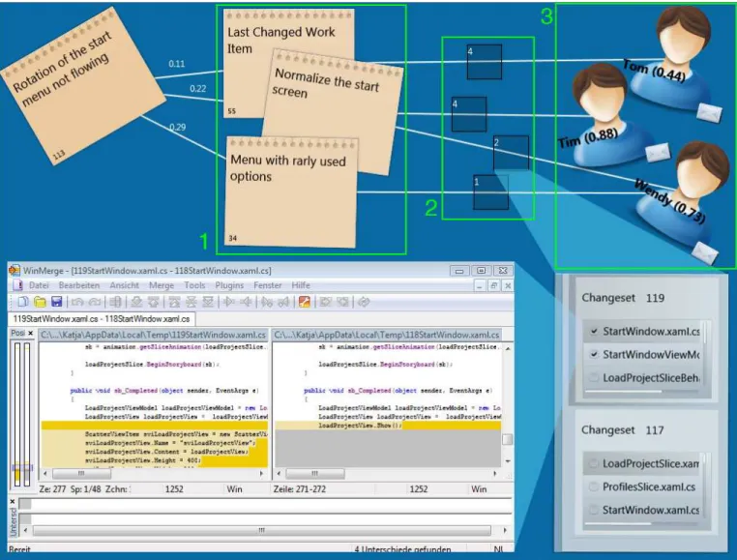Open the orange Options wrench icon

(x=304, y=302)
